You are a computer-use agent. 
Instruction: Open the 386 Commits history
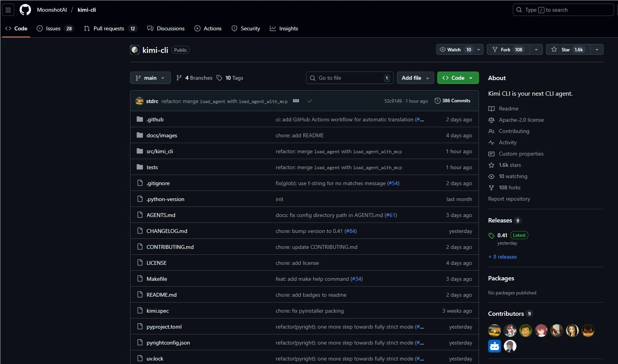click(452, 101)
